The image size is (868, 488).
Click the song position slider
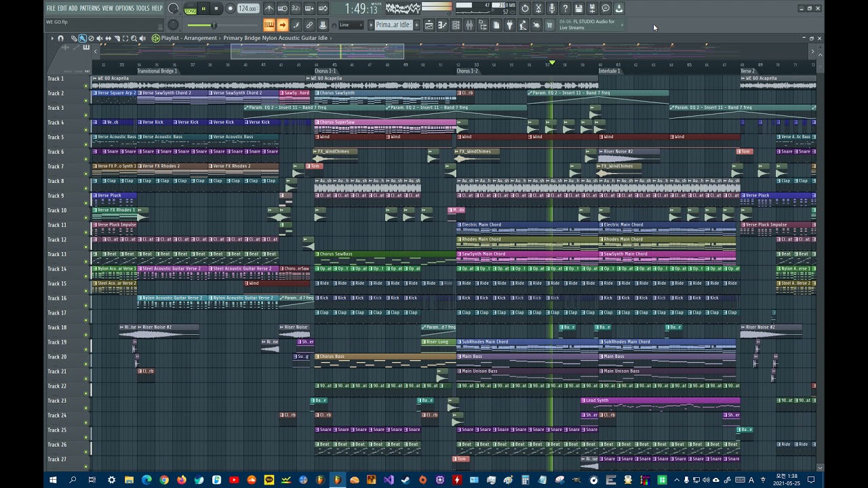[222, 25]
